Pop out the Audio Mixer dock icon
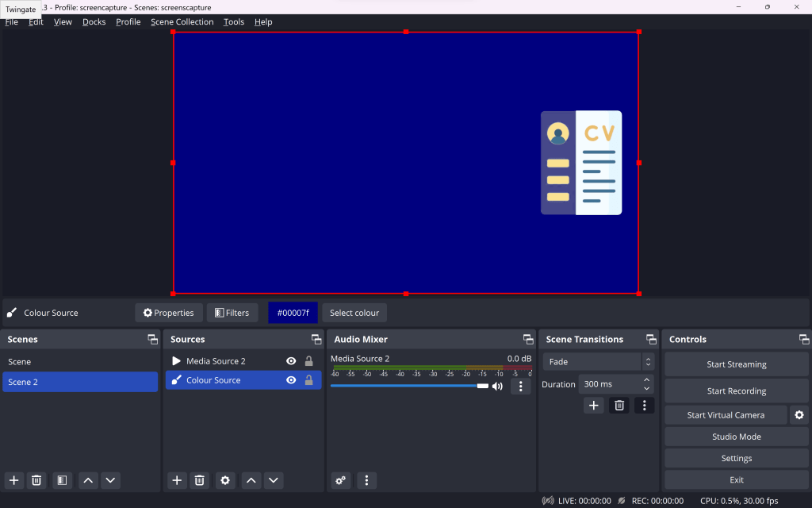This screenshot has width=812, height=508. click(x=528, y=339)
